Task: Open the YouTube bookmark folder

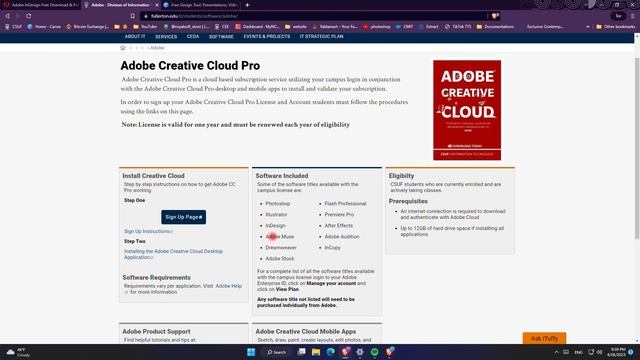Action: point(145,27)
